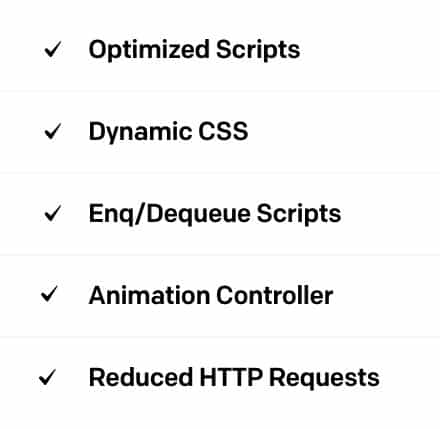Click the word "Optimized" in the first row
The image size is (440, 429).
click(149, 50)
